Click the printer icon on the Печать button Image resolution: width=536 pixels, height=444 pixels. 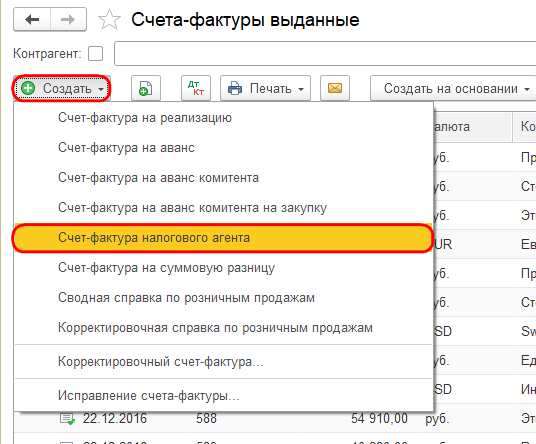pyautogui.click(x=235, y=89)
